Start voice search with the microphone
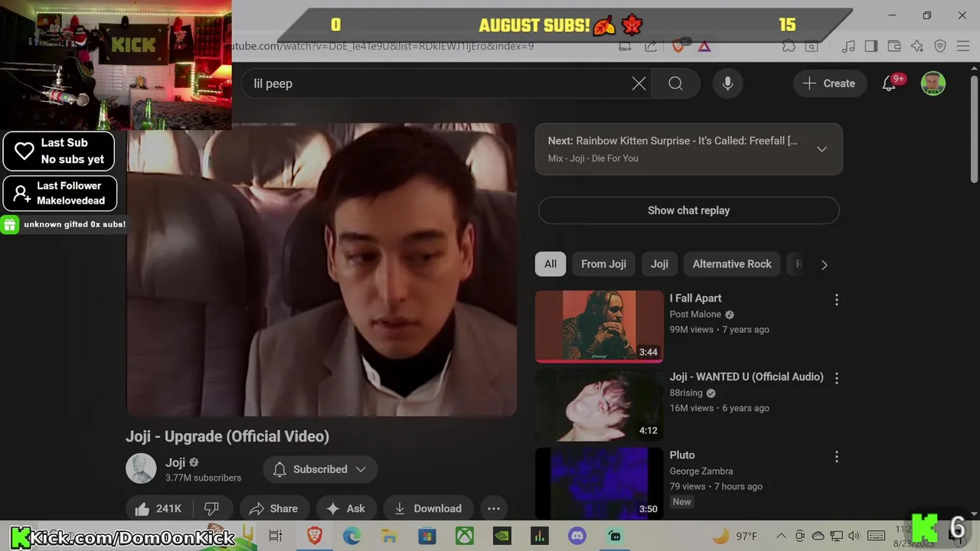Image resolution: width=980 pixels, height=551 pixels. (x=727, y=83)
